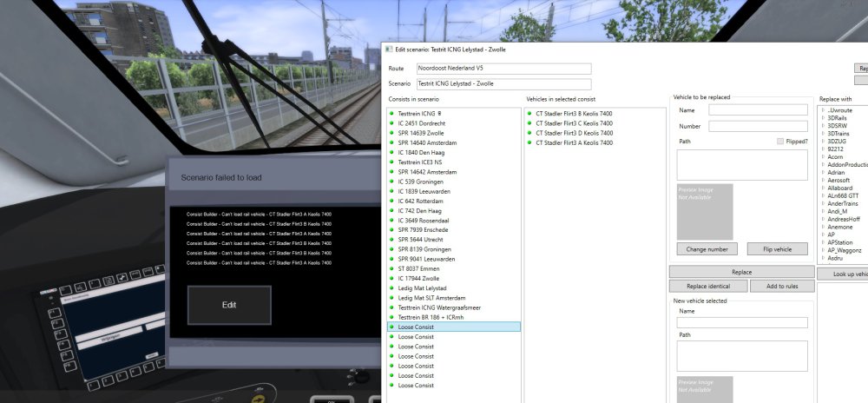Screen dimensions: 868x403
Task: Expand the Acorn provider tree node
Action: pos(823,156)
